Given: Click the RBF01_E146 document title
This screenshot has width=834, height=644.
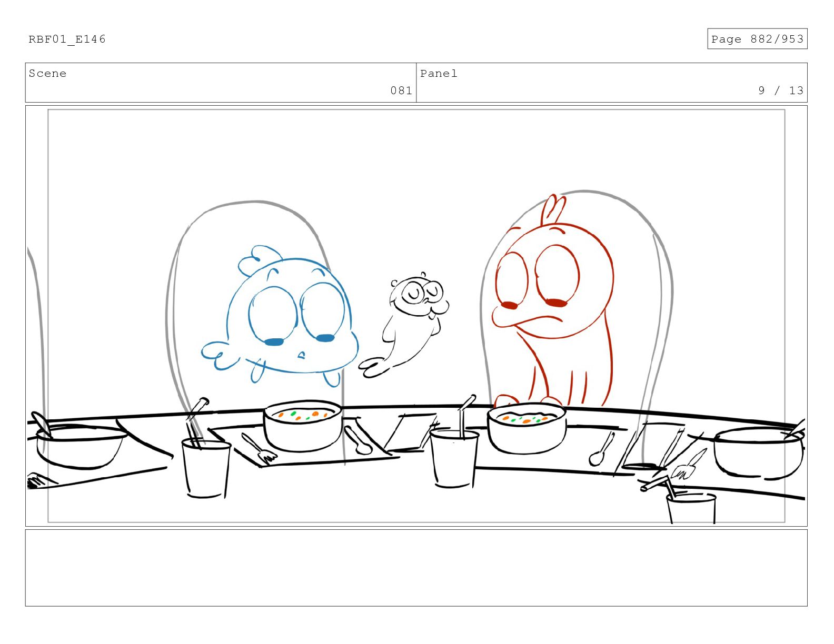Looking at the screenshot, I should click(67, 39).
